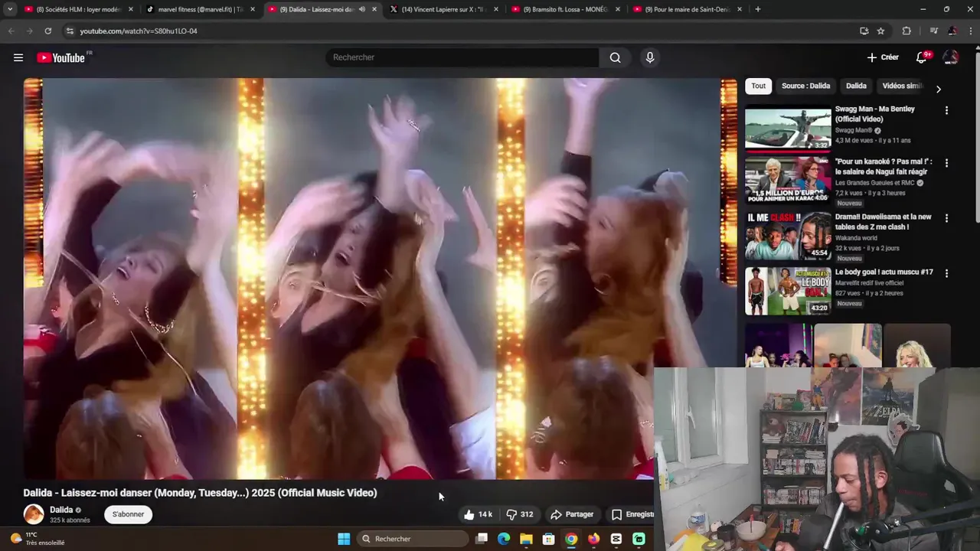
Task: Open Swagg Man - Ma Bentley title
Action: [874, 114]
